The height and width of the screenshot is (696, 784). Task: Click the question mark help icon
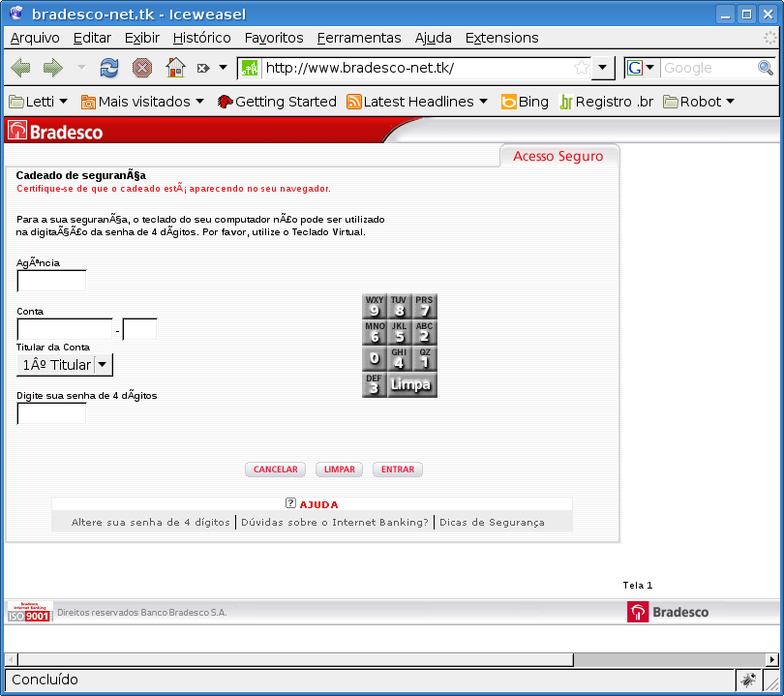tap(290, 503)
